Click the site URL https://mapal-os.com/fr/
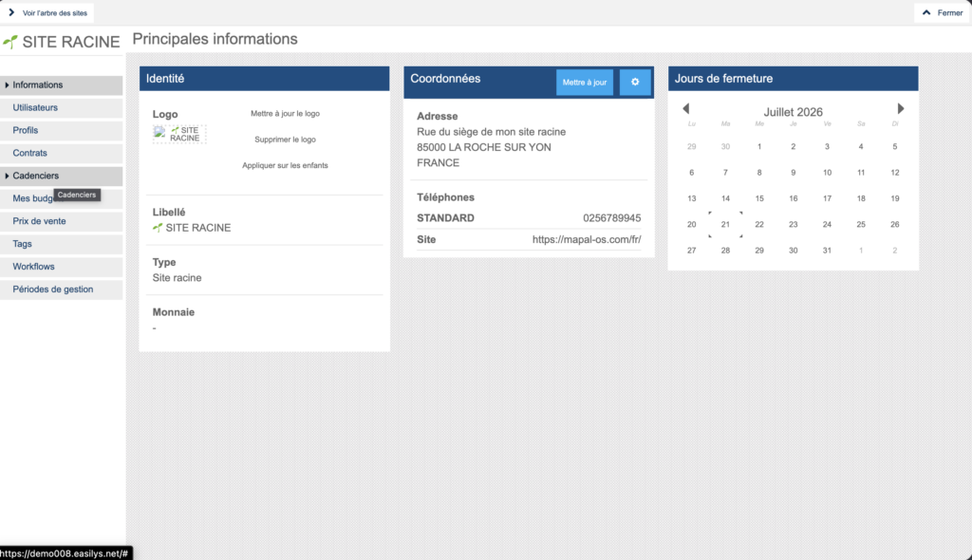This screenshot has width=972, height=560. click(x=587, y=239)
